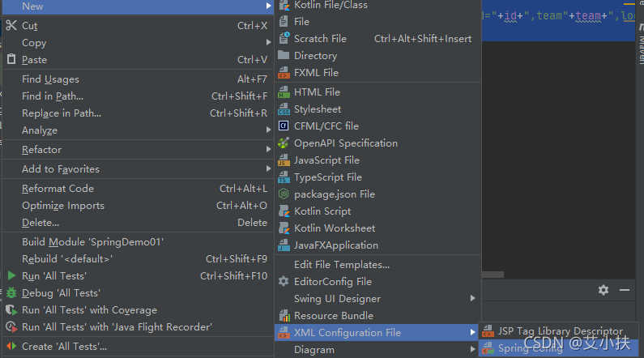644x358 pixels.
Task: Click the horizontal editor scrollbar thumb
Action: [493, 275]
